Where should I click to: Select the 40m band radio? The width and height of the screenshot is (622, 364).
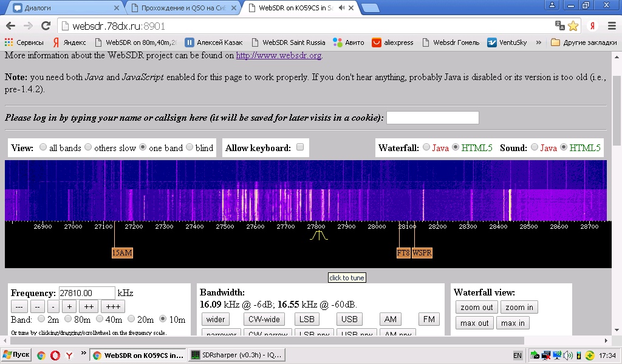click(99, 318)
